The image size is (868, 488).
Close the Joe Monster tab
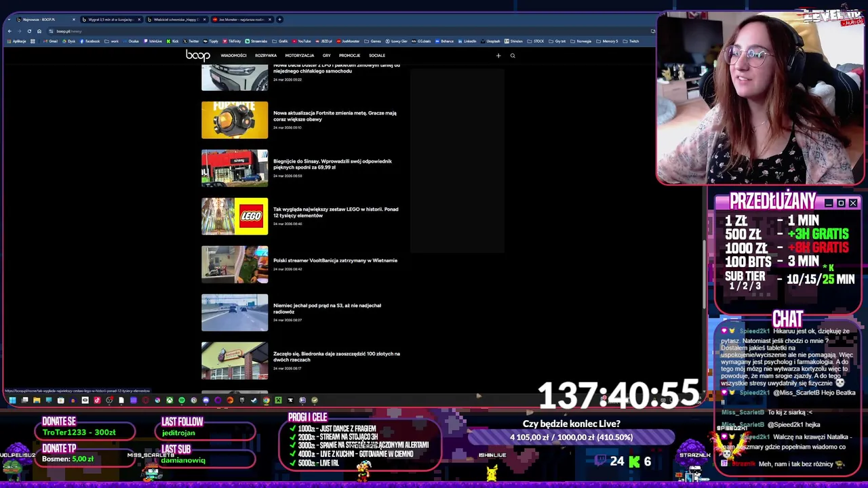[x=270, y=19]
